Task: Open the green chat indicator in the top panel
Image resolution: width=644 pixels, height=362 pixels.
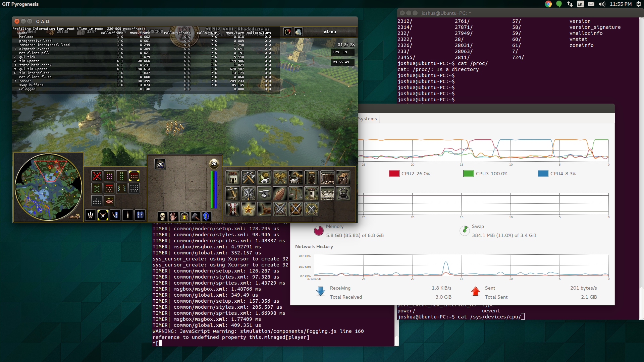Action: click(559, 4)
